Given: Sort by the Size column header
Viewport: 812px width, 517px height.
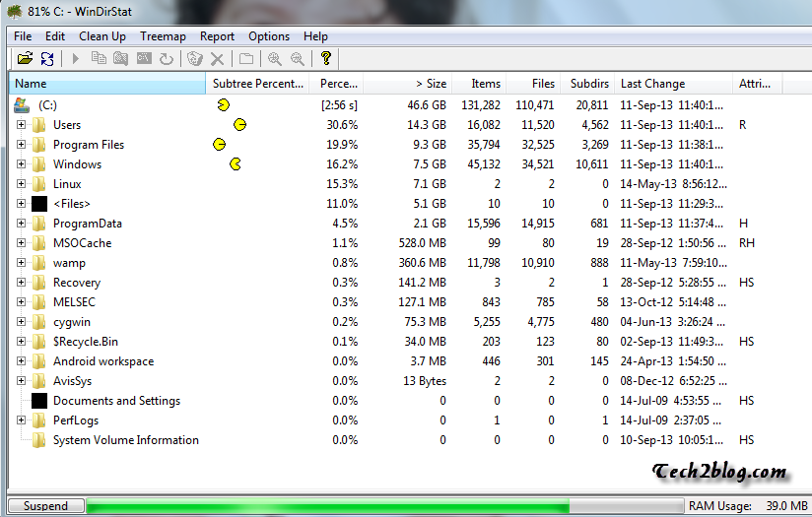Looking at the screenshot, I should click(x=408, y=84).
